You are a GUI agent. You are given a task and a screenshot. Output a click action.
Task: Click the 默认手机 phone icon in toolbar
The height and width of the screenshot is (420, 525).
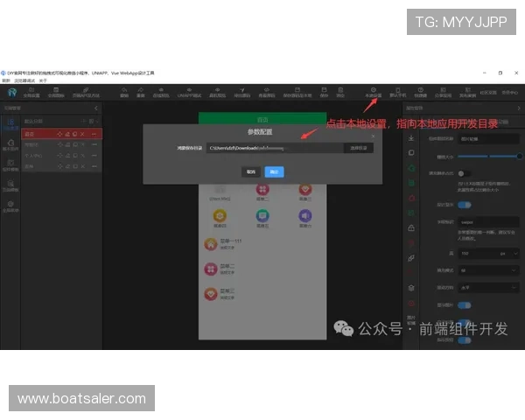point(396,89)
